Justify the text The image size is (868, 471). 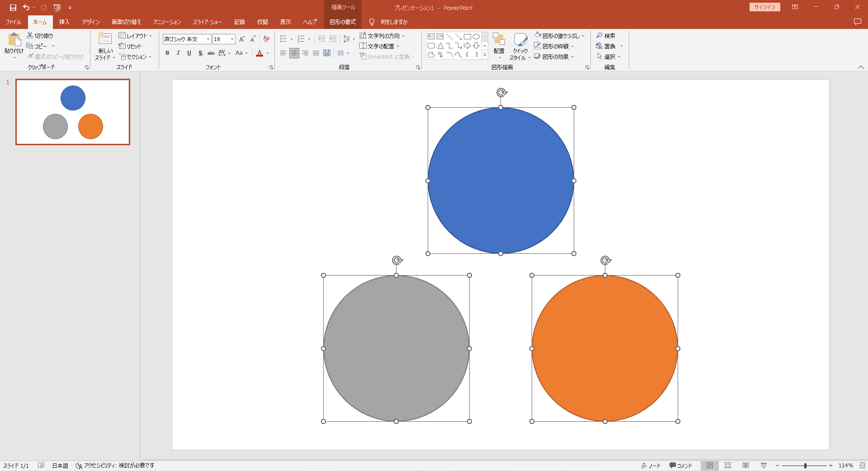316,53
